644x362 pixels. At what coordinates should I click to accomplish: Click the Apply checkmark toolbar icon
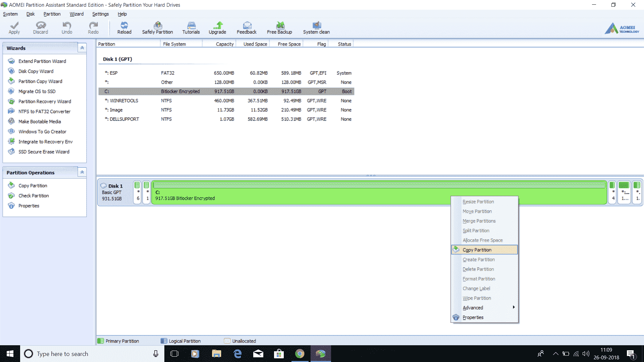14,27
